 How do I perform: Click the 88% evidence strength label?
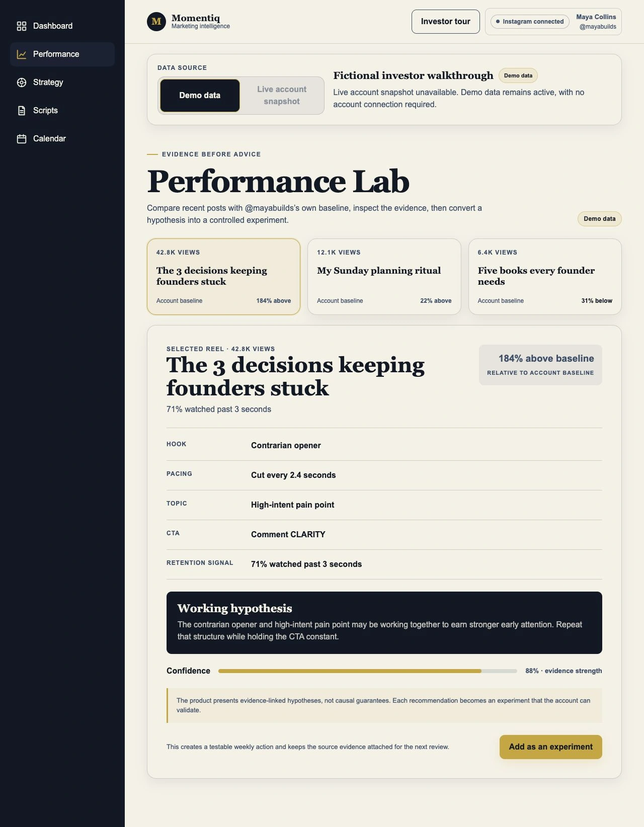(563, 671)
